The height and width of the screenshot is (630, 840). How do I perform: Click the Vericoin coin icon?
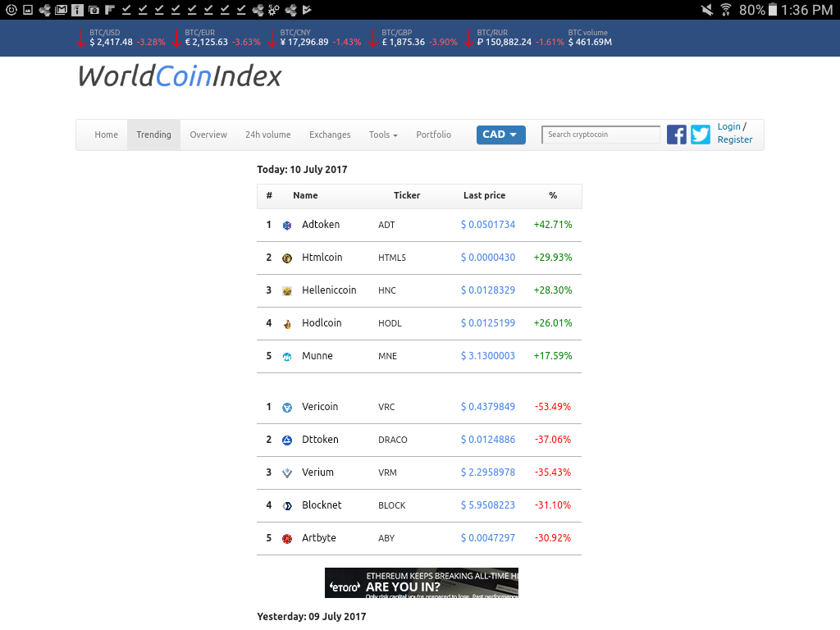click(x=287, y=408)
